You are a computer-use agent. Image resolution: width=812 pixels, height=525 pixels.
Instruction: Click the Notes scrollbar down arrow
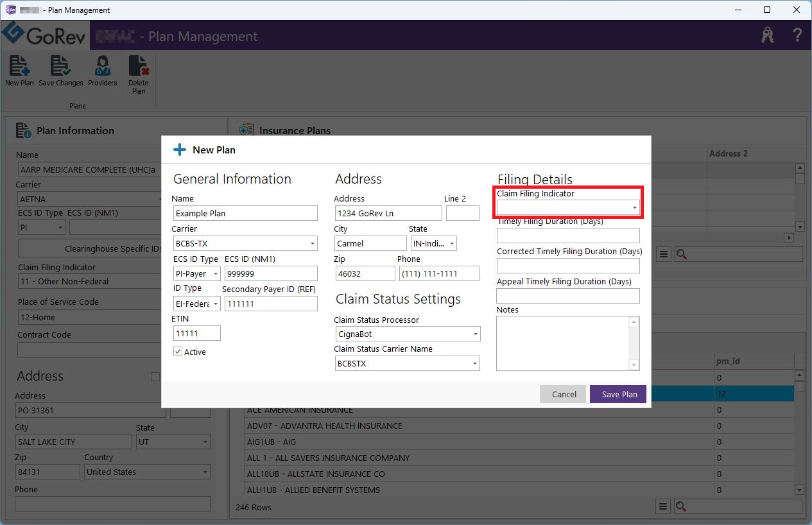click(634, 365)
